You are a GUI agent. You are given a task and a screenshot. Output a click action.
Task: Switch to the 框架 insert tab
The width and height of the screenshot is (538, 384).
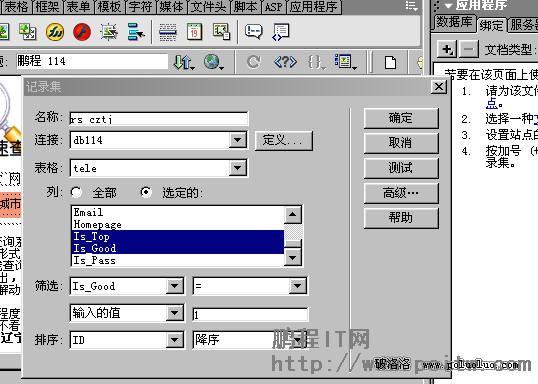click(47, 7)
